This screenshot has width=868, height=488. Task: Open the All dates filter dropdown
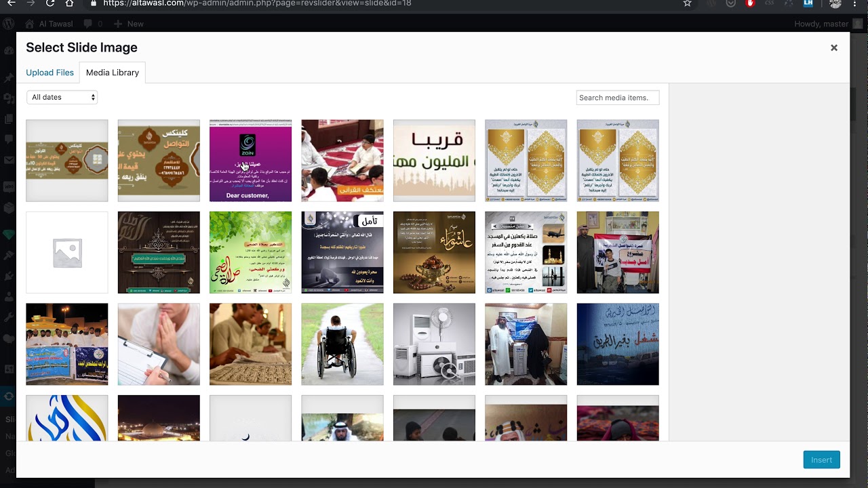[x=62, y=98]
